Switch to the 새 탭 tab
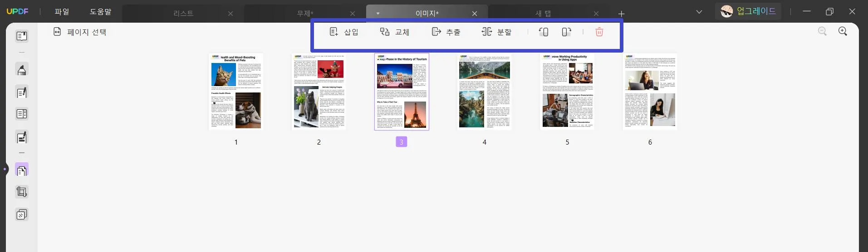The height and width of the screenshot is (252, 868). (543, 14)
